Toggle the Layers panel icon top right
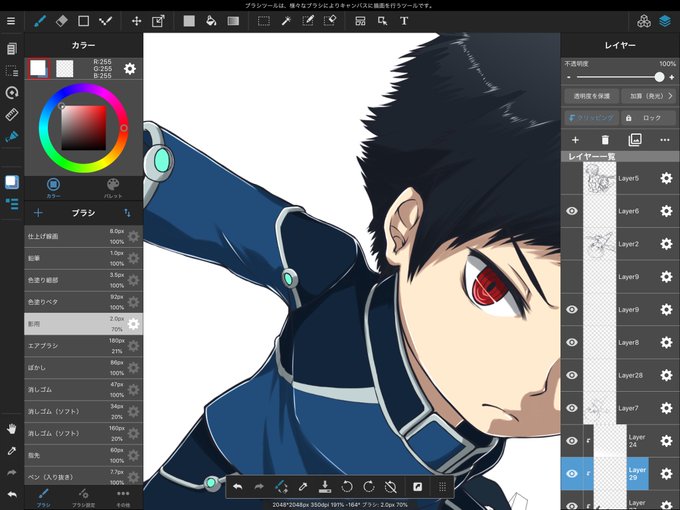 pyautogui.click(x=665, y=21)
